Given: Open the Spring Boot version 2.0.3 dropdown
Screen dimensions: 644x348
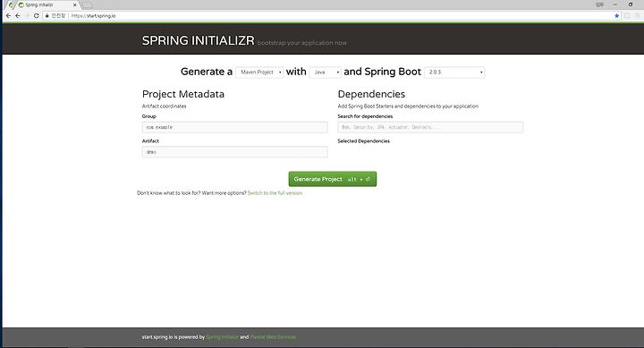Looking at the screenshot, I should [454, 72].
